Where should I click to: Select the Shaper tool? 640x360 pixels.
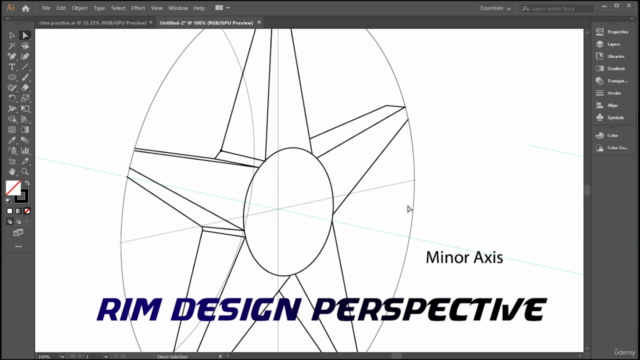pyautogui.click(x=12, y=88)
